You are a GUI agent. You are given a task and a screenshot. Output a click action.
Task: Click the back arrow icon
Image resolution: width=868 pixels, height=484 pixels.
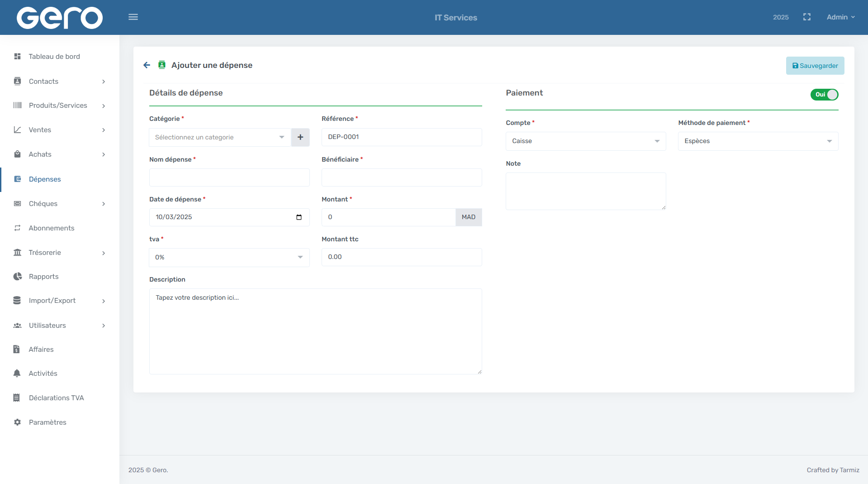147,65
